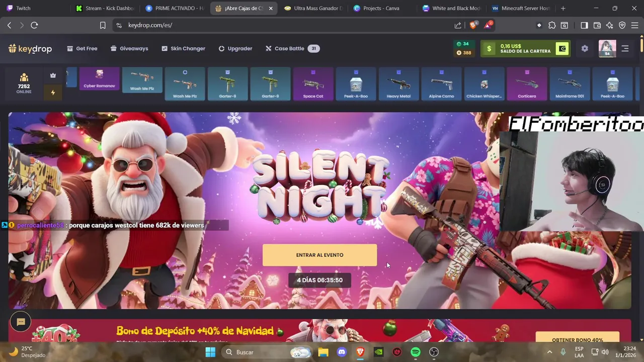Open the Upgrader page

tap(235, 49)
